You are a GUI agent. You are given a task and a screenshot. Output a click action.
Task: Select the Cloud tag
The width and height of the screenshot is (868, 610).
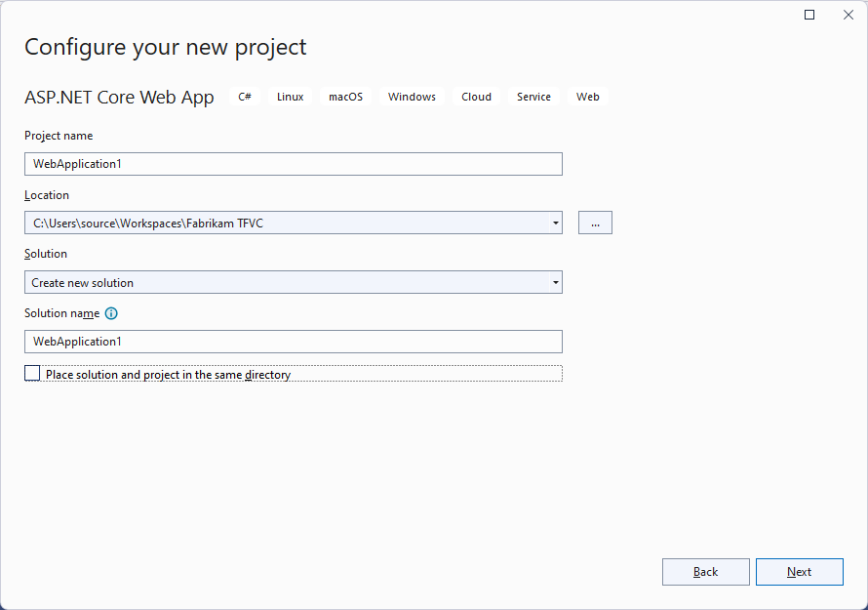(476, 97)
